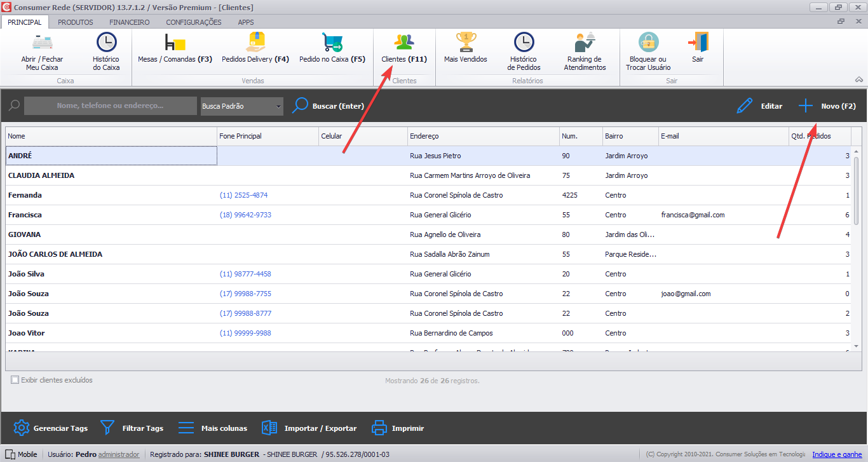
Task: Open Histórico de Pedidos
Action: (x=524, y=51)
